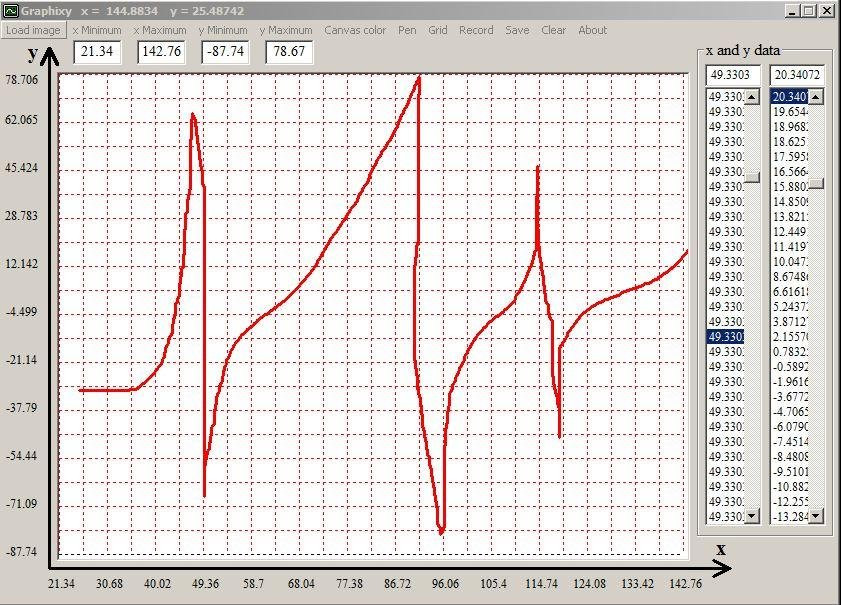Image resolution: width=841 pixels, height=605 pixels.
Task: Open the y Minimum menu item
Action: [223, 30]
